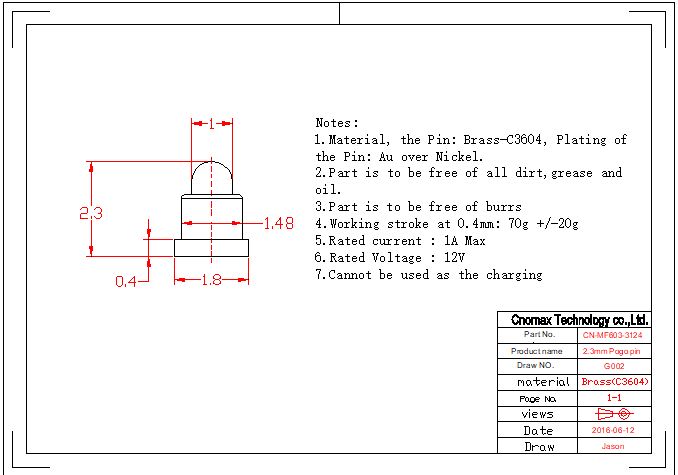
Task: Click the date 2016-06-12 cell
Action: click(614, 430)
